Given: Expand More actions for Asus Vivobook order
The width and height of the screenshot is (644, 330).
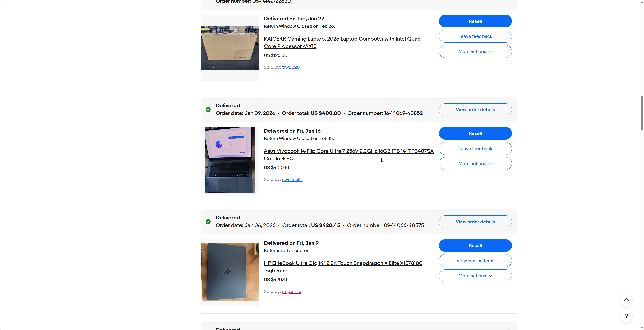Looking at the screenshot, I should (x=475, y=164).
